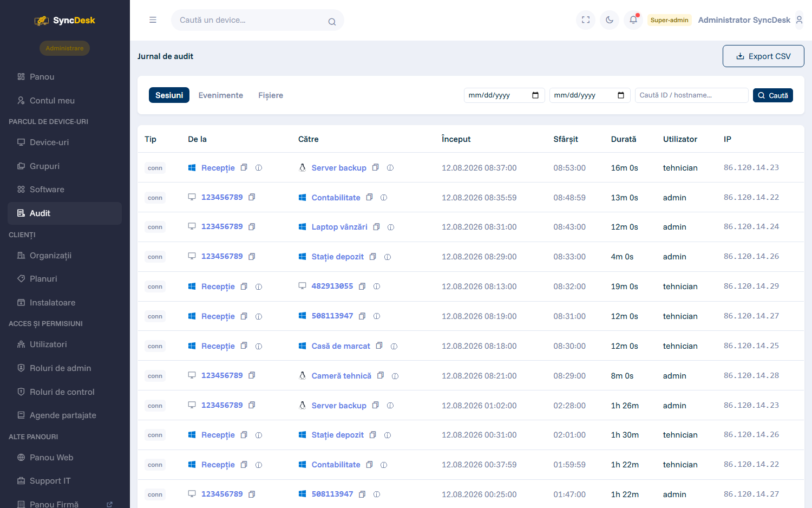Copy 123456789 ID in 01:02:00 row

tap(252, 405)
